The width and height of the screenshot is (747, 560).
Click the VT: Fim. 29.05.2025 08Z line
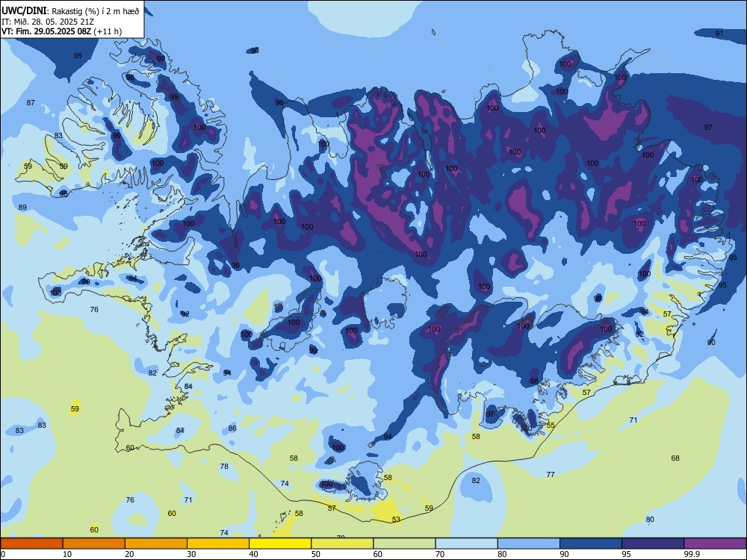click(x=61, y=31)
